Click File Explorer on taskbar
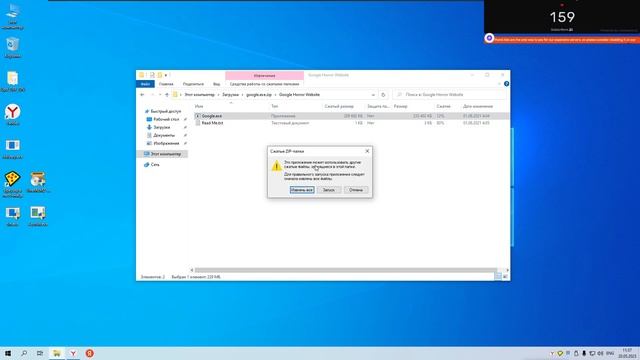Screen dimensions: 640x360 click(x=56, y=353)
